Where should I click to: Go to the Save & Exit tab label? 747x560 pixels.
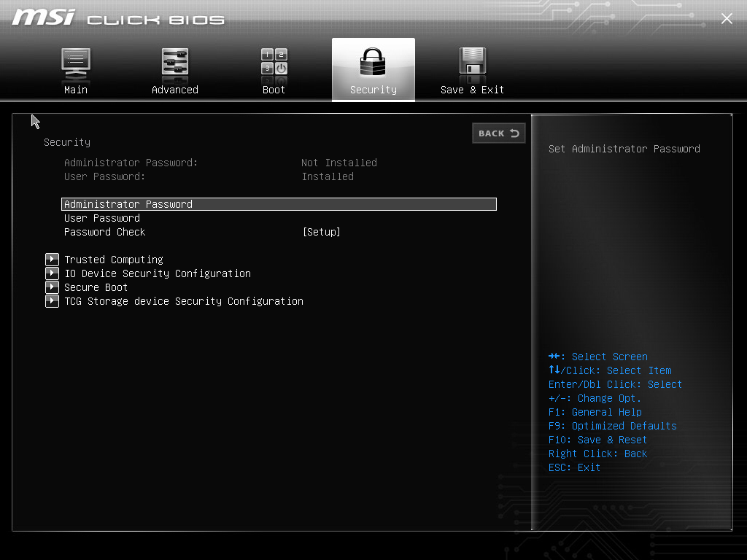pos(472,90)
